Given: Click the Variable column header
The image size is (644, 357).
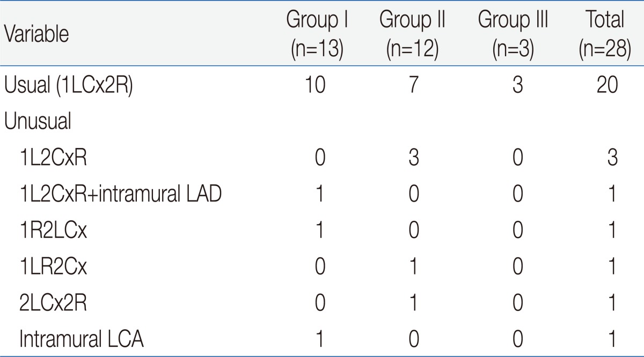Looking at the screenshot, I should (36, 35).
